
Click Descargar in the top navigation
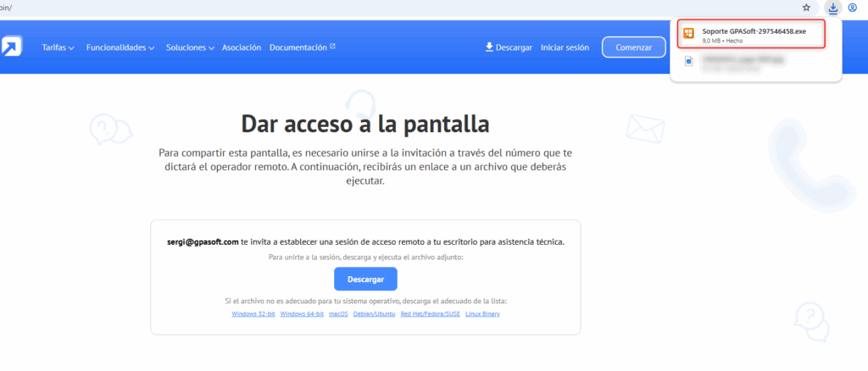pos(509,47)
